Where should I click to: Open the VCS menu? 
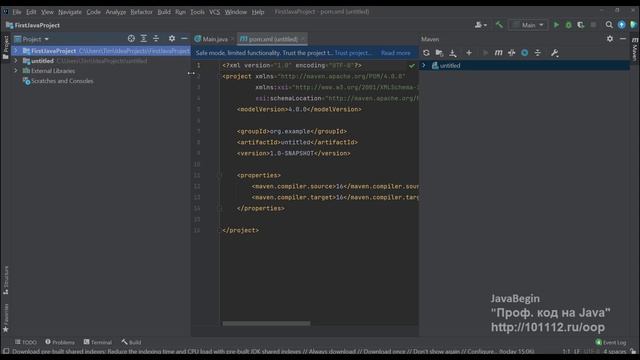(214, 12)
